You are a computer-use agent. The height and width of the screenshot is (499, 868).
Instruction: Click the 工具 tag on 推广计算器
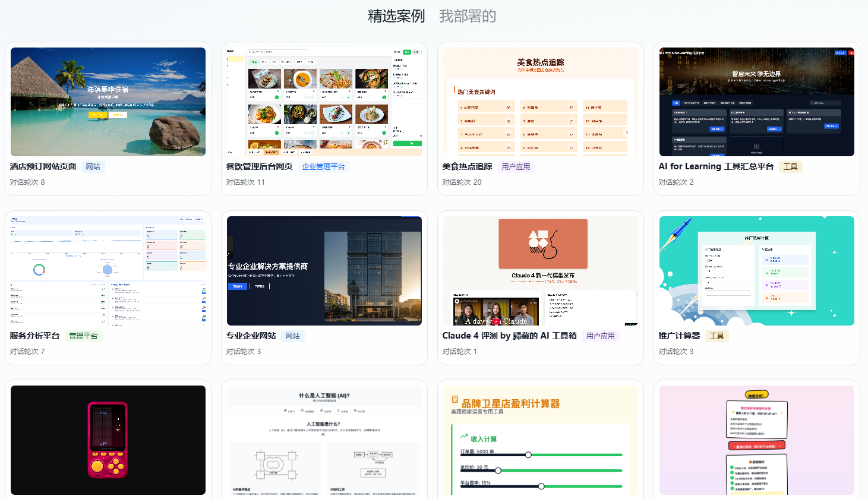point(717,336)
